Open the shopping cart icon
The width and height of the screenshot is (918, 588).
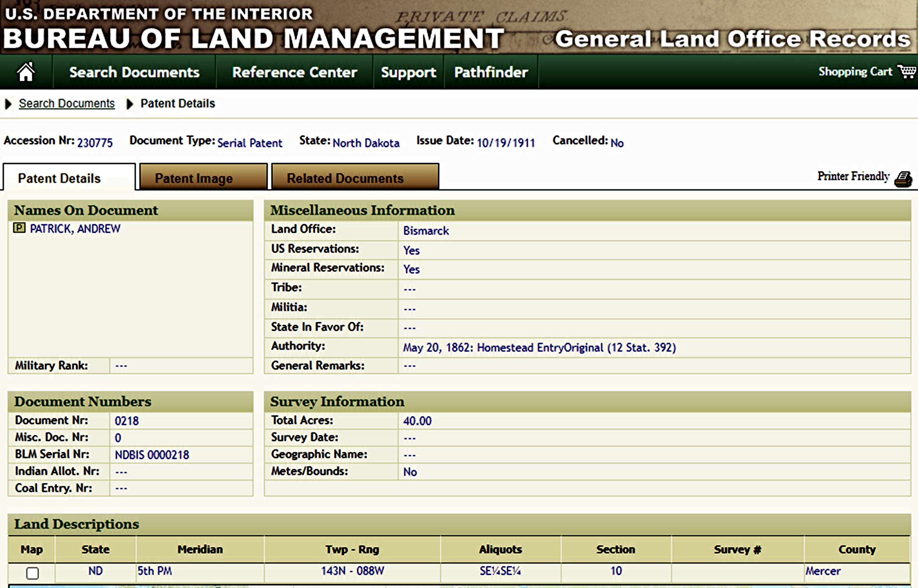906,71
